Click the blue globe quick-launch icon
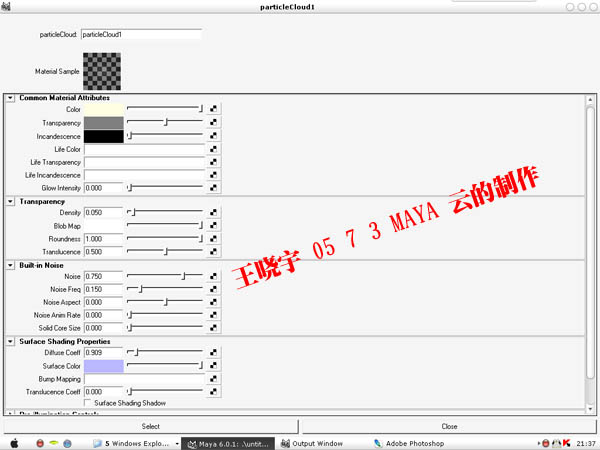Screen dimensions: 600x450 point(67,443)
